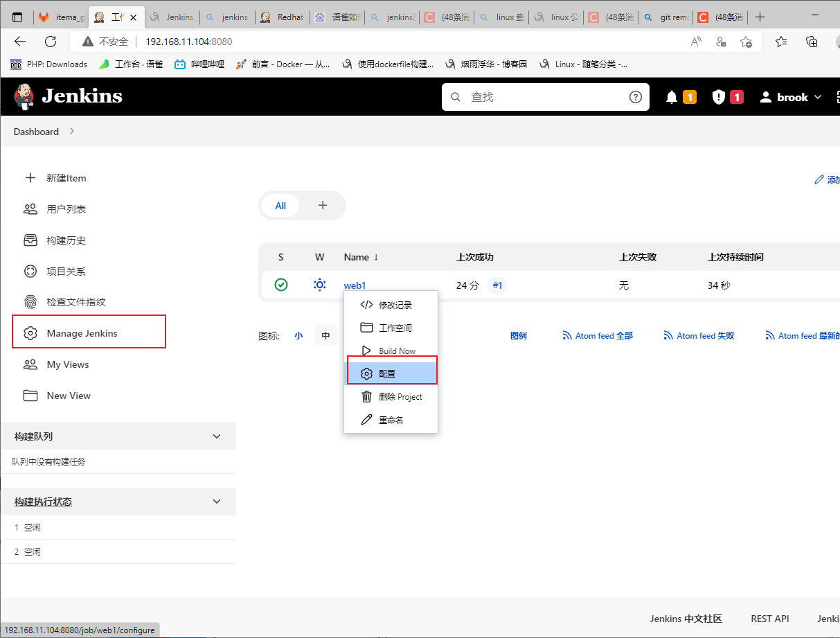Open Jenkins 中文社区 footer link
This screenshot has width=840, height=638.
pos(686,619)
